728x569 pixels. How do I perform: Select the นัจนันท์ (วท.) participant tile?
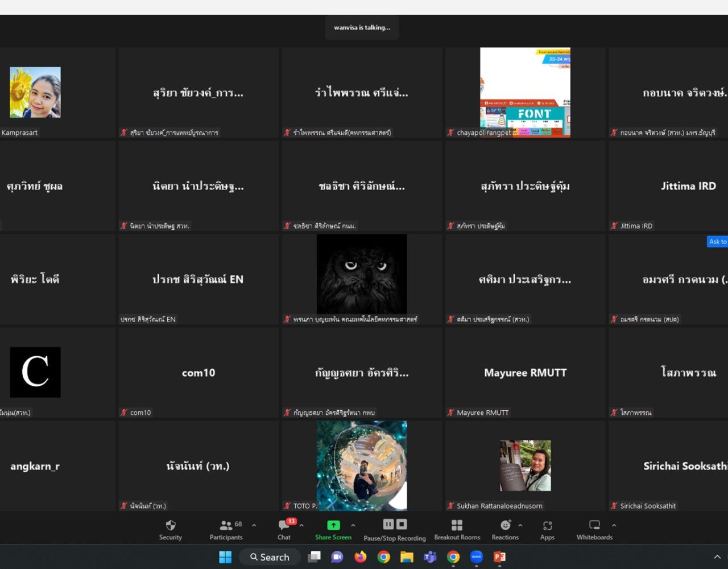tap(198, 466)
